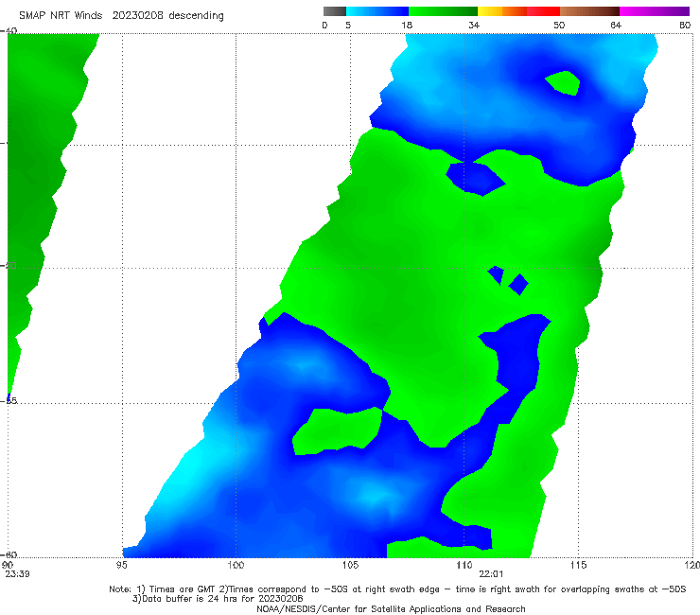Click the longitude label '120'
Screen dimensions: 700x615
[x=692, y=566]
